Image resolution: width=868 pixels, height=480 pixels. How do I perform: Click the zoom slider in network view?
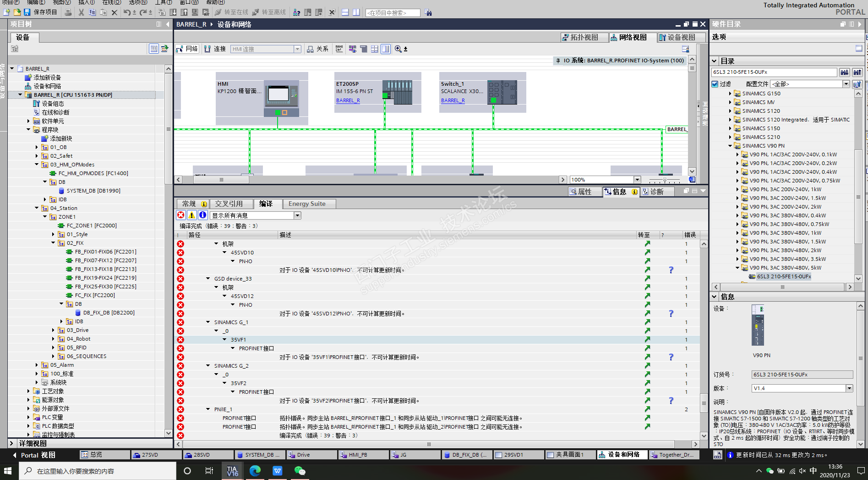pos(665,180)
